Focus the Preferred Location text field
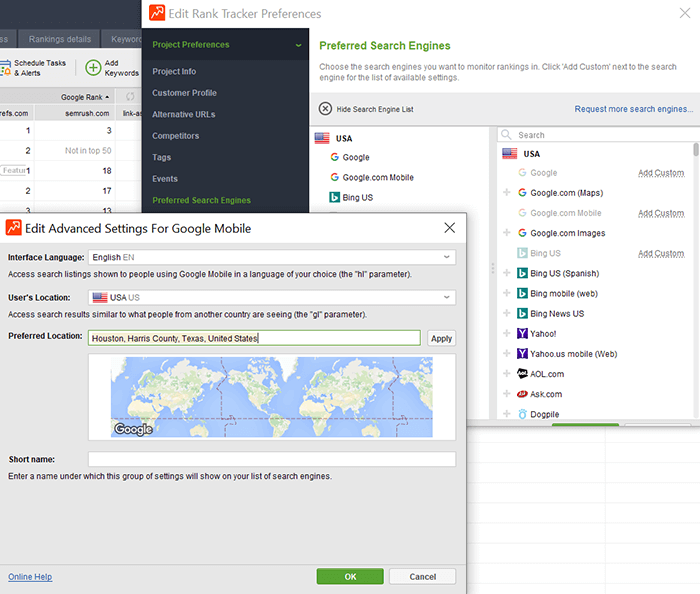The width and height of the screenshot is (700, 594). pyautogui.click(x=254, y=338)
